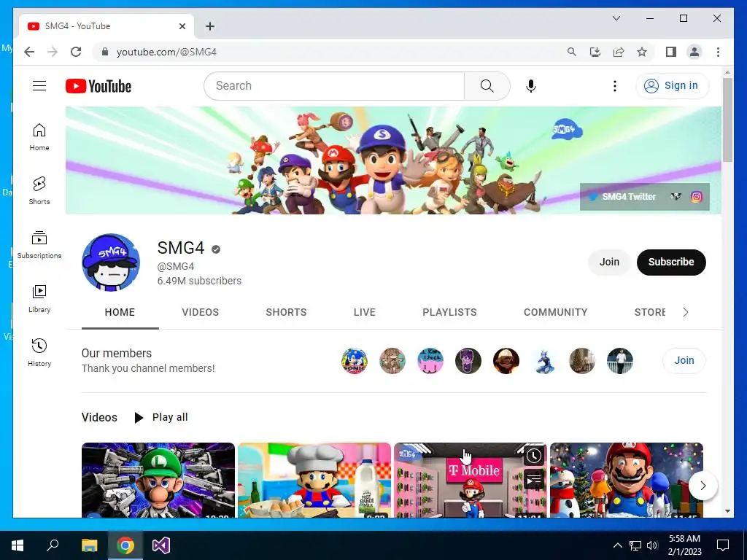The height and width of the screenshot is (560, 747).
Task: Open Library in sidebar
Action: 39,298
